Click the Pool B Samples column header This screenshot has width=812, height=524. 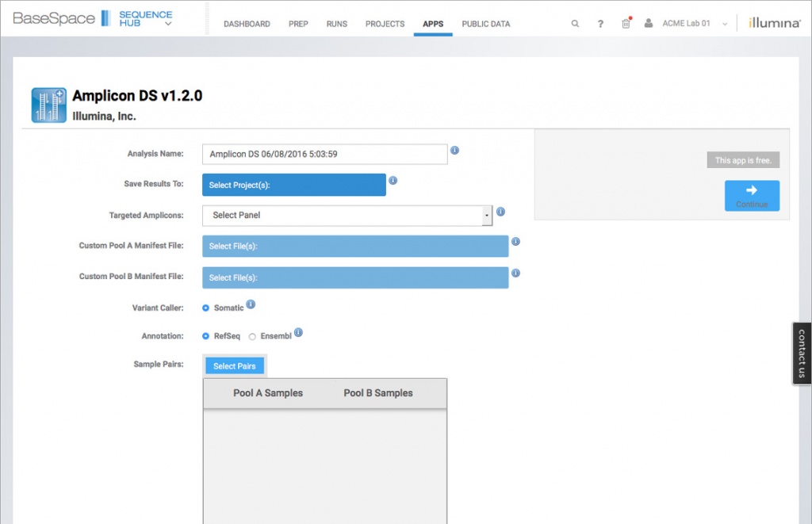tap(378, 393)
